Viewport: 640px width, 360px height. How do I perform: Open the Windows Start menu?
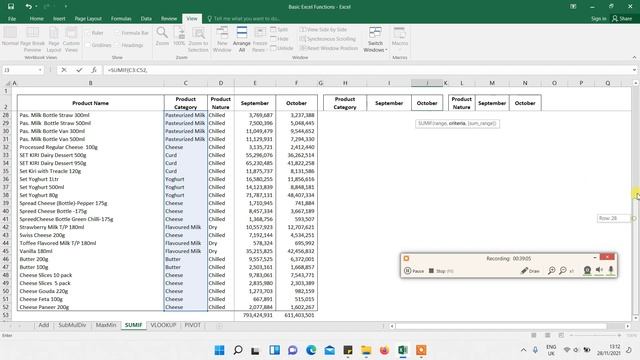pyautogui.click(x=219, y=350)
